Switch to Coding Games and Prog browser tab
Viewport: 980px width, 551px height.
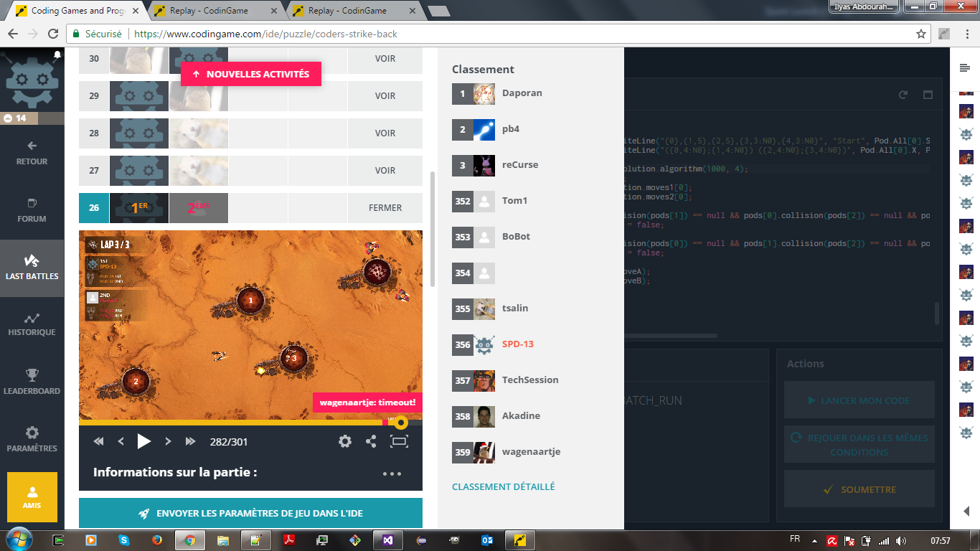[x=77, y=11]
